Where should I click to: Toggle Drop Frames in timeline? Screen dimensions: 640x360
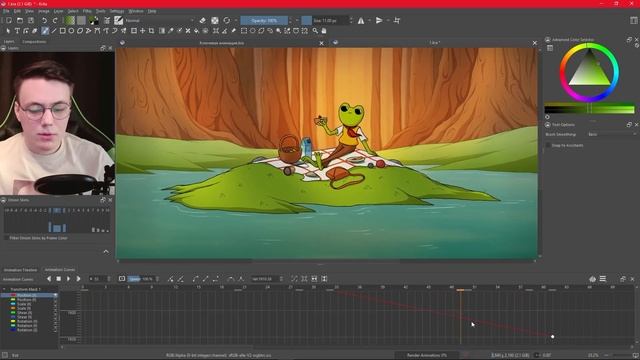coord(122,278)
